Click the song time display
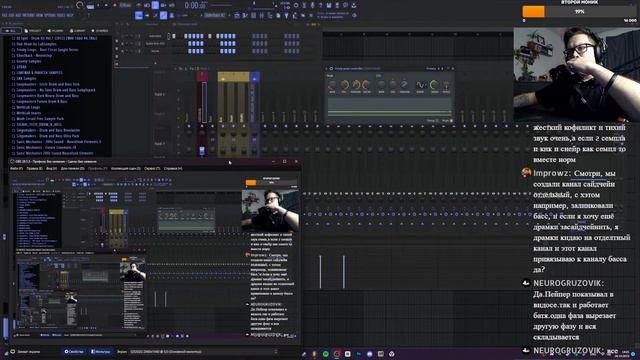Viewport: 640px width, 360px height. pyautogui.click(x=195, y=5)
